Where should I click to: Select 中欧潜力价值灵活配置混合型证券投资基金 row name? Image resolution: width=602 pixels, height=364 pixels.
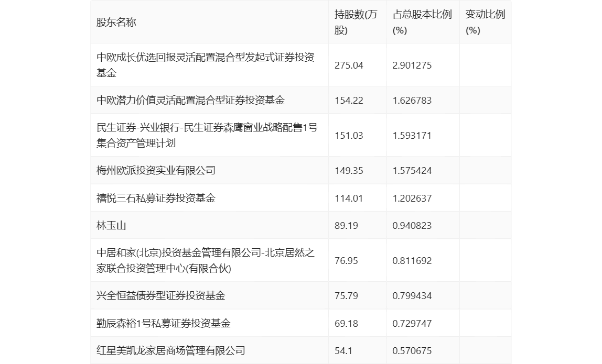[x=190, y=100]
